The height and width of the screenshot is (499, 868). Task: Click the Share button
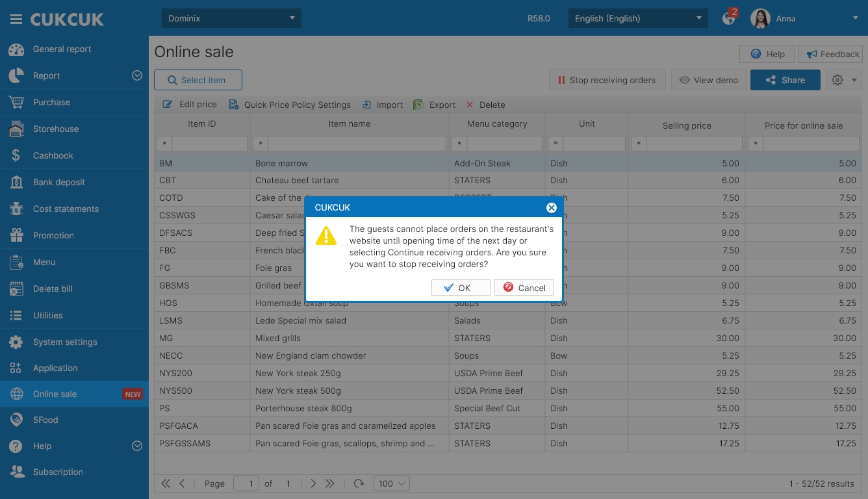(x=785, y=81)
